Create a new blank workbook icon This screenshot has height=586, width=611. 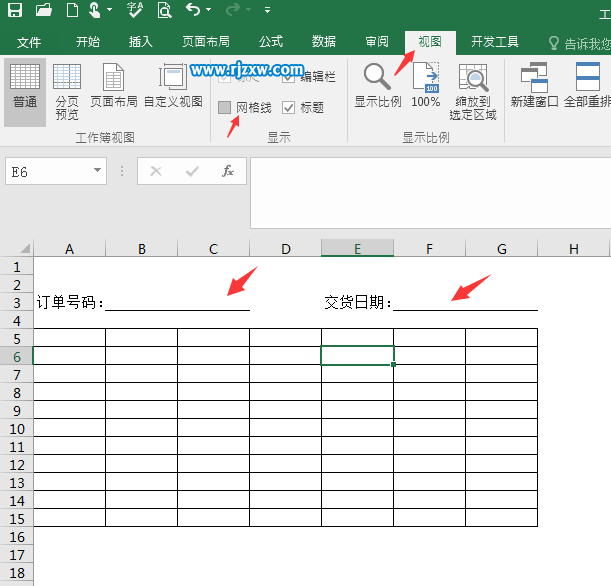pyautogui.click(x=72, y=10)
